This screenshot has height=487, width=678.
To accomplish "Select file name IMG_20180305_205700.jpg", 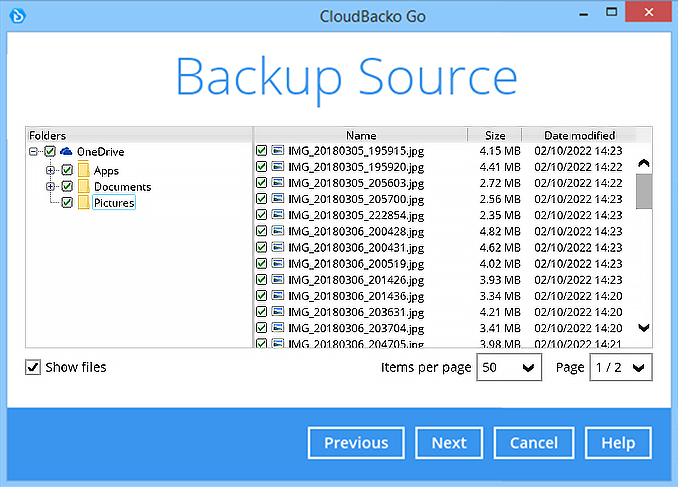I will pos(356,199).
